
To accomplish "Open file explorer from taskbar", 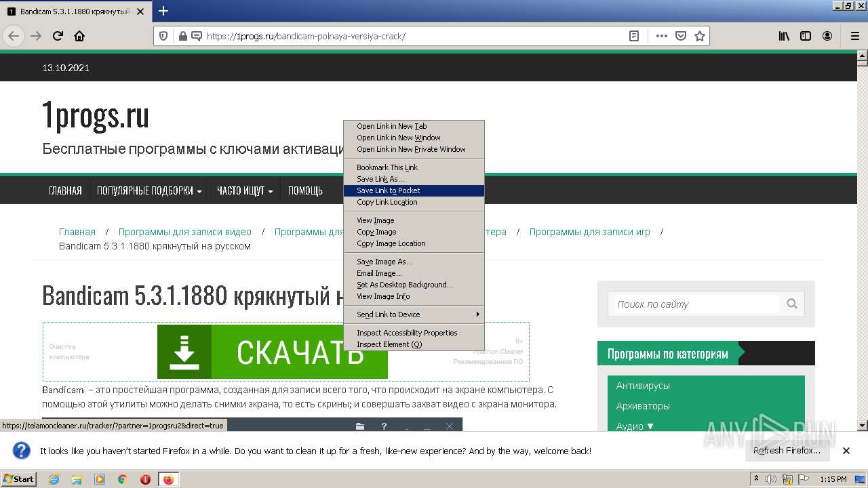I will tap(77, 479).
